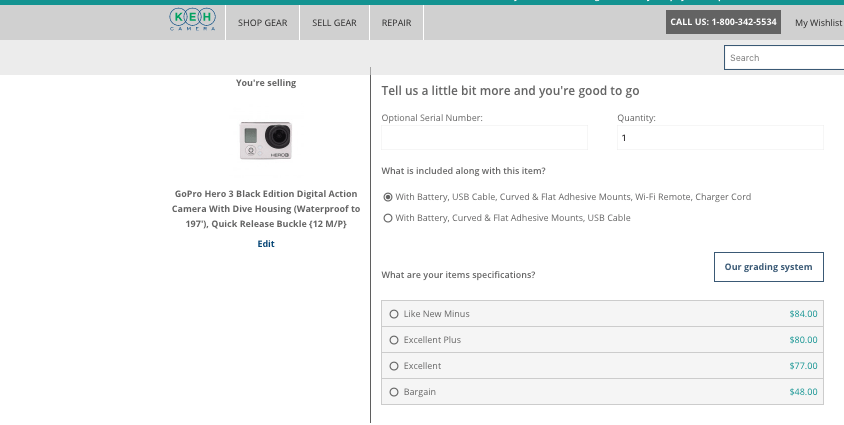Select the Bargain condition
The height and width of the screenshot is (425, 844).
[394, 392]
